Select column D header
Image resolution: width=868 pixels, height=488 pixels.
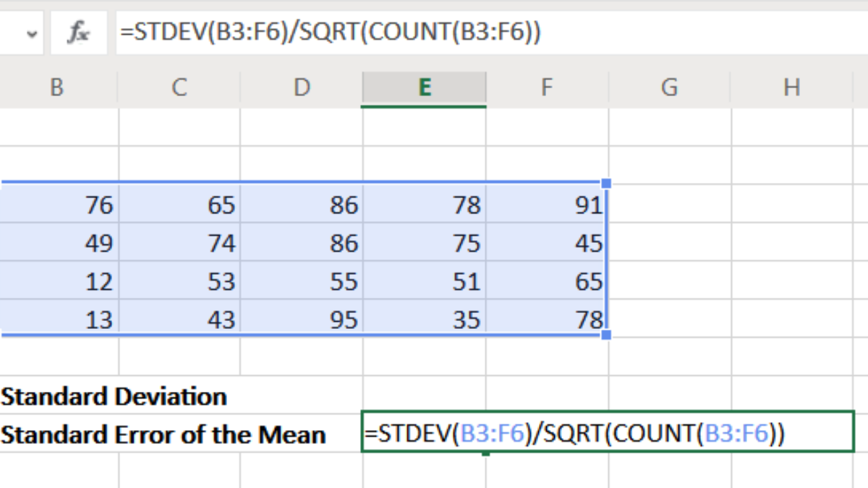point(302,88)
